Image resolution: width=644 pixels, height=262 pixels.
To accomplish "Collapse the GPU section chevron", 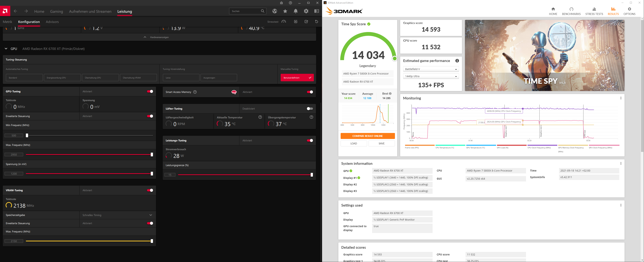I will pyautogui.click(x=6, y=49).
